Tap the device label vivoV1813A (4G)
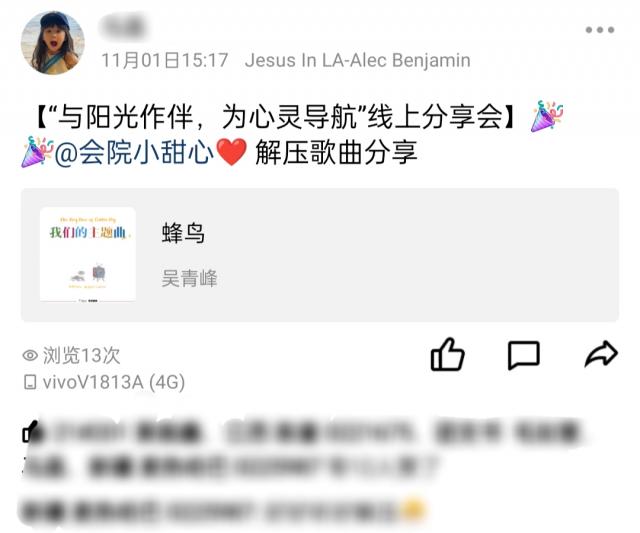This screenshot has height=533, width=640. 114,382
